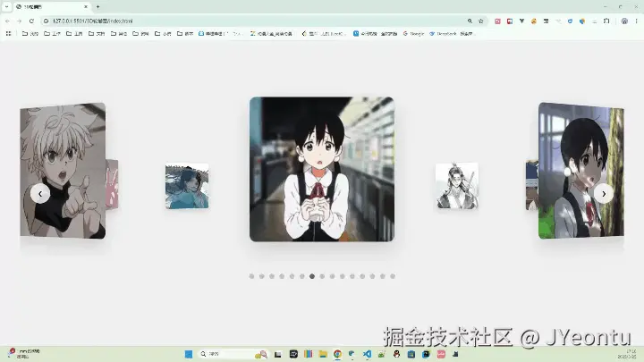The width and height of the screenshot is (644, 362).
Task: Open Chrome from the taskbar
Action: (337, 354)
